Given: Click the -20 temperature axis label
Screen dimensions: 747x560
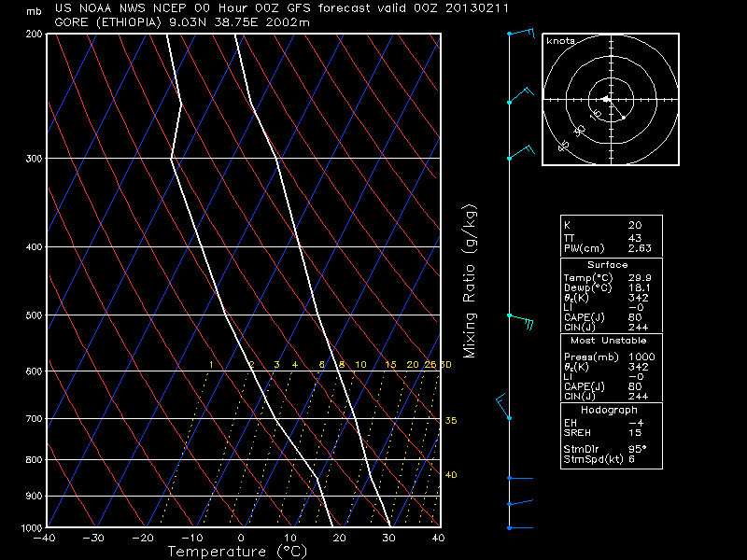Looking at the screenshot, I should 143,539.
